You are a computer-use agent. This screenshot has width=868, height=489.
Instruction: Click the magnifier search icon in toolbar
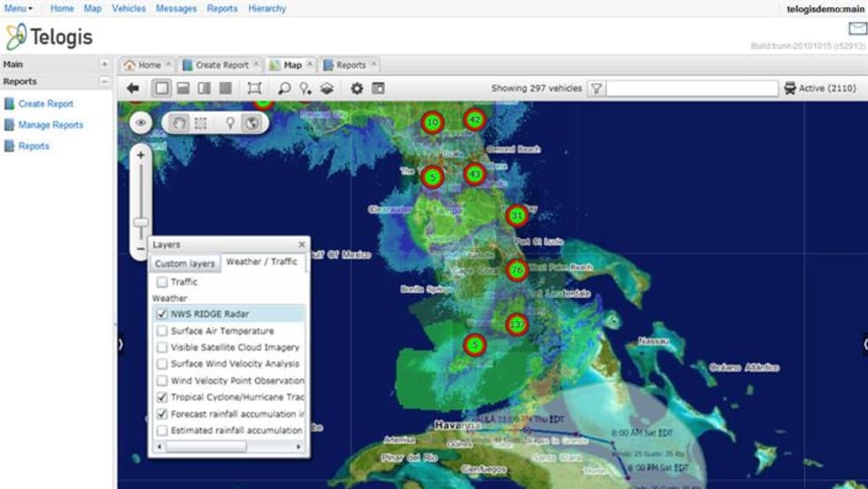pyautogui.click(x=284, y=89)
